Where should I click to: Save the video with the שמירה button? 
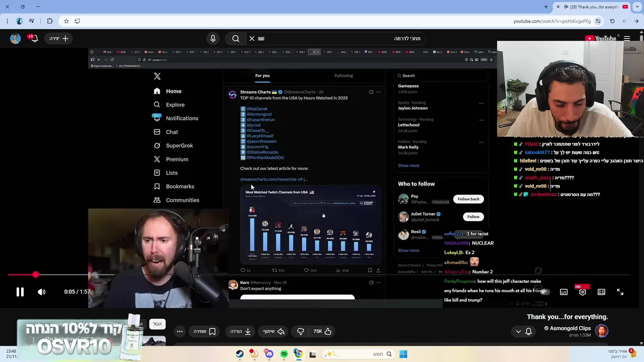(205, 331)
